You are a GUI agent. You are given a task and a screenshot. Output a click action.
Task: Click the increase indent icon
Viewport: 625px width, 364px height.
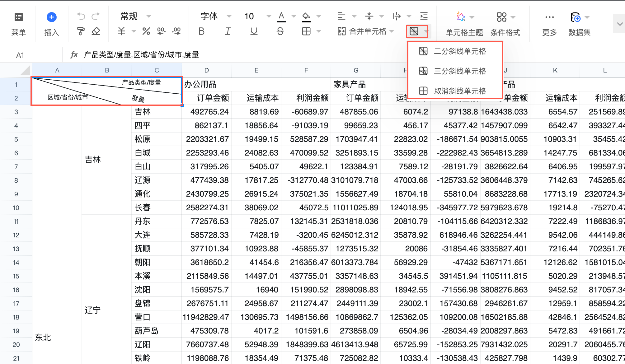(424, 16)
